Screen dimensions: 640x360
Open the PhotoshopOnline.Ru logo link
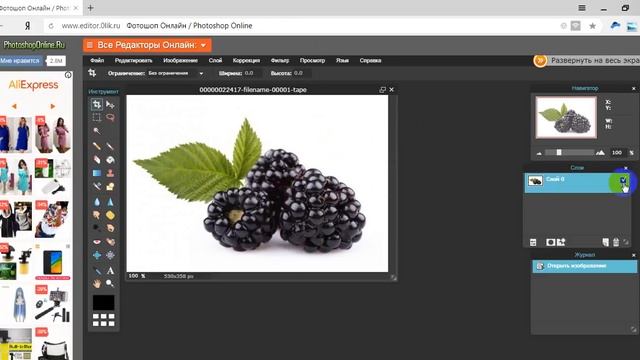pos(33,44)
